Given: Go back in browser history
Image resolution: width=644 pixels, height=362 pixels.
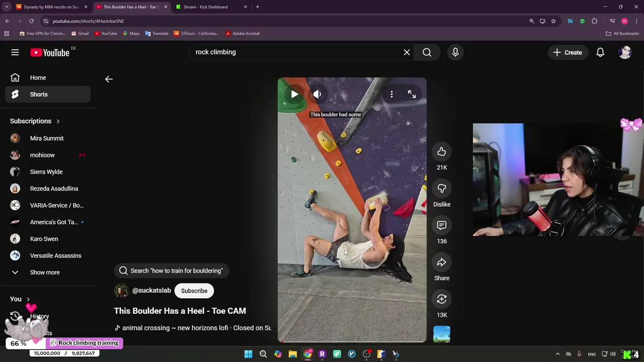Looking at the screenshot, I should click(x=7, y=21).
